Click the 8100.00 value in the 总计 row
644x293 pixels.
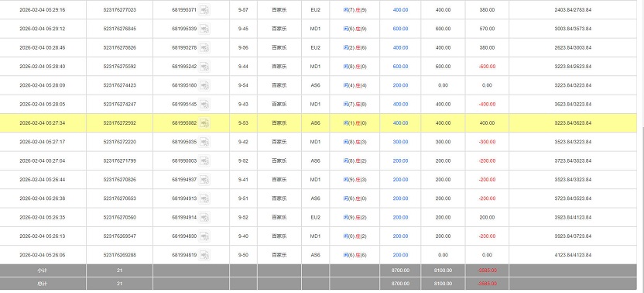[444, 284]
